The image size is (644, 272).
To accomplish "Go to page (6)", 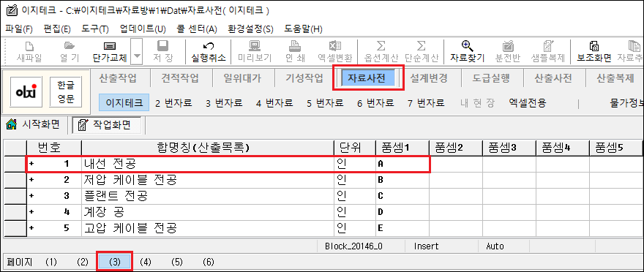I will [209, 262].
